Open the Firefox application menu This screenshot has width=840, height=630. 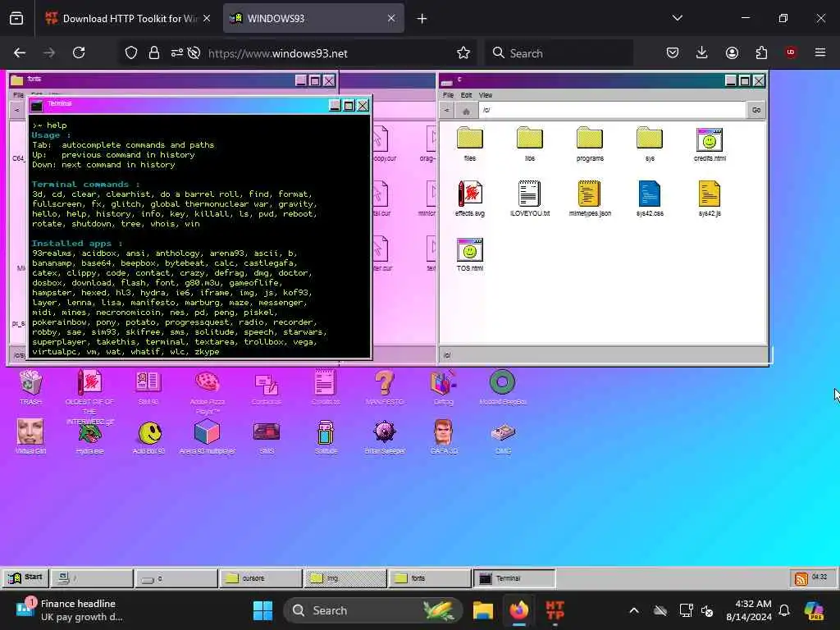tap(820, 52)
